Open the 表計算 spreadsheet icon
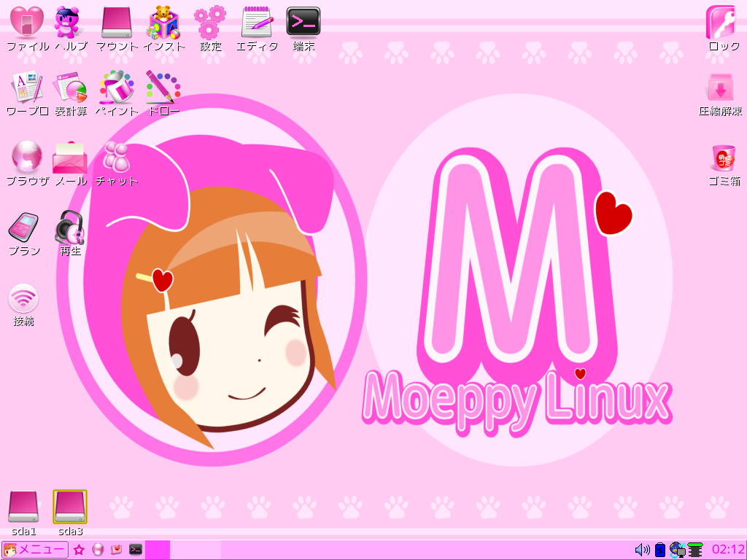The height and width of the screenshot is (560, 747). tap(70, 87)
